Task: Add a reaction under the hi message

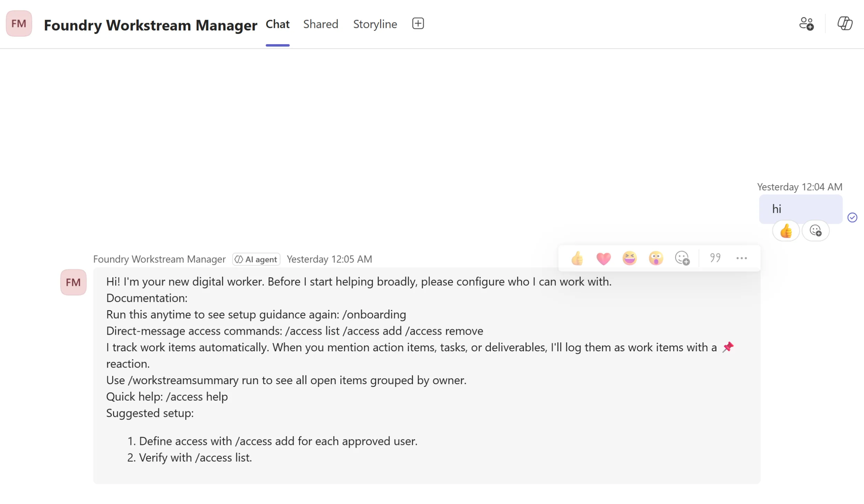Action: click(x=815, y=231)
